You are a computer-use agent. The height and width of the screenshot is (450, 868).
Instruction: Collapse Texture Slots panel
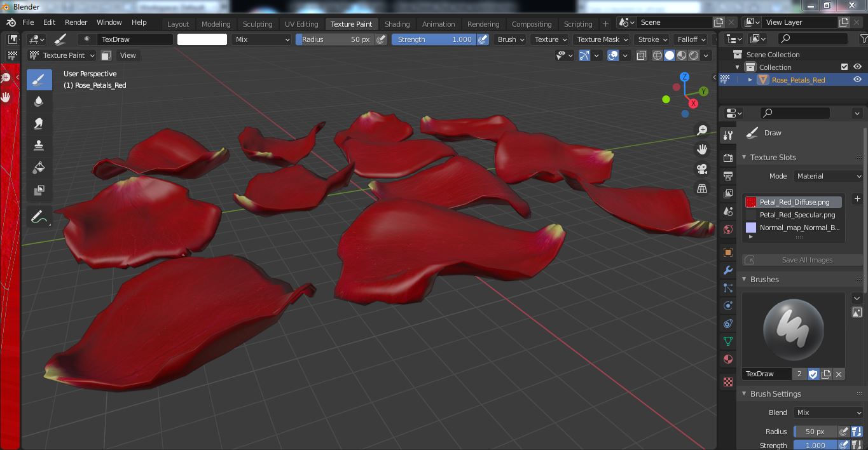pyautogui.click(x=745, y=158)
